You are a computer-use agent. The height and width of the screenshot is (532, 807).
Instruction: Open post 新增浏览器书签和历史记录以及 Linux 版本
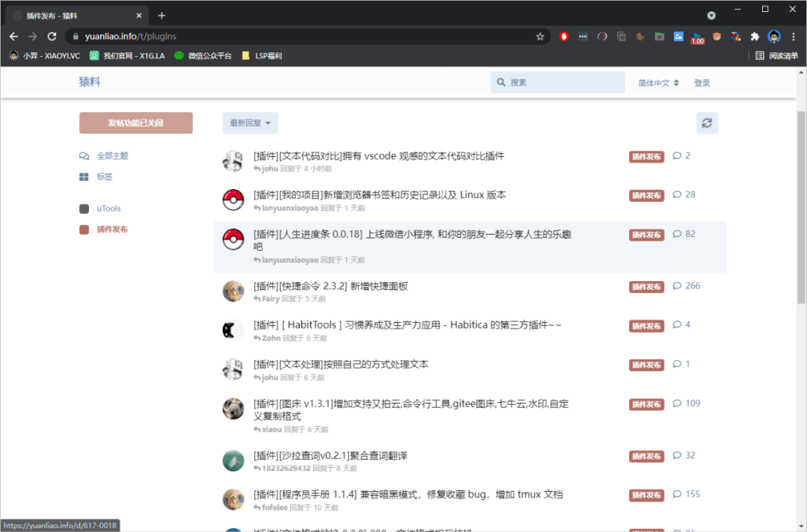click(380, 195)
